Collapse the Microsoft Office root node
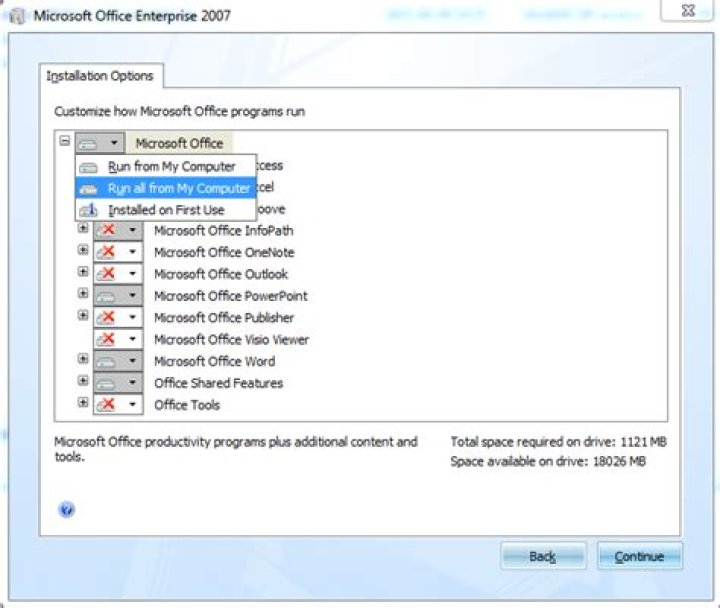This screenshot has height=608, width=720. (65, 141)
